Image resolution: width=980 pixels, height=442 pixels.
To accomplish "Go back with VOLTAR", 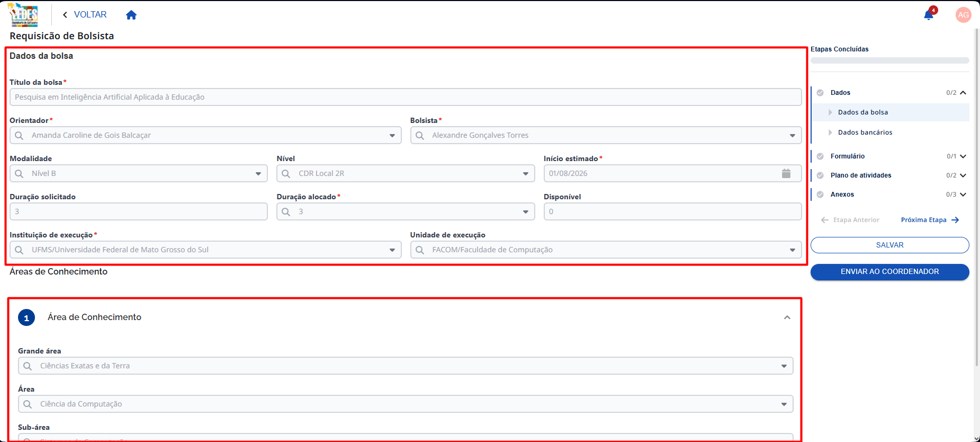I will (x=85, y=15).
